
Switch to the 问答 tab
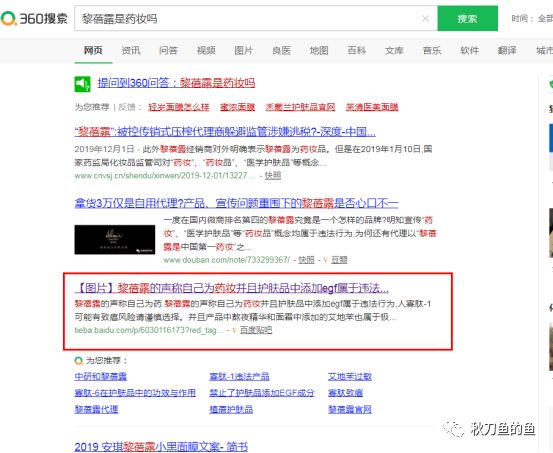coord(168,50)
